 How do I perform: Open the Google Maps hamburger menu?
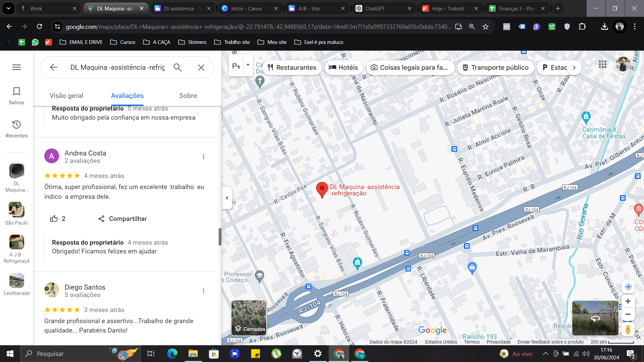coord(16,67)
